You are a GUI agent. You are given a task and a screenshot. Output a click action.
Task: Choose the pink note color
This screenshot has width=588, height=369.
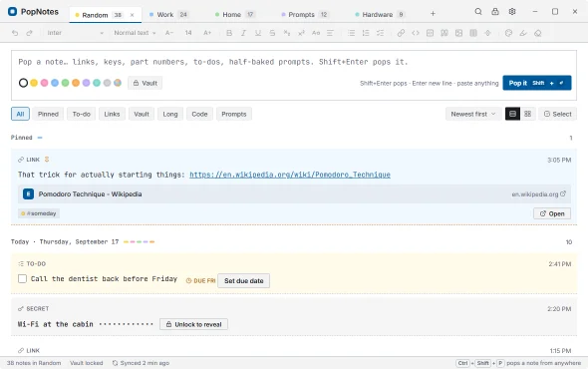coord(44,83)
